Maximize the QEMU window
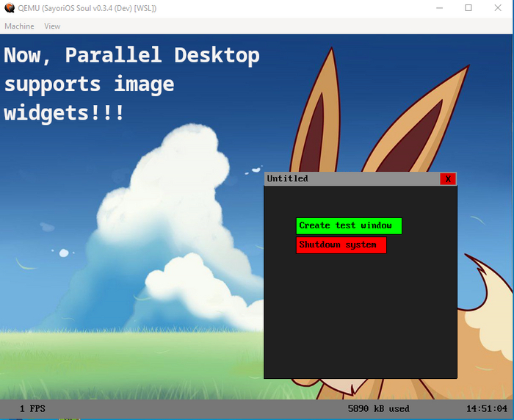The image size is (514, 420). point(468,8)
